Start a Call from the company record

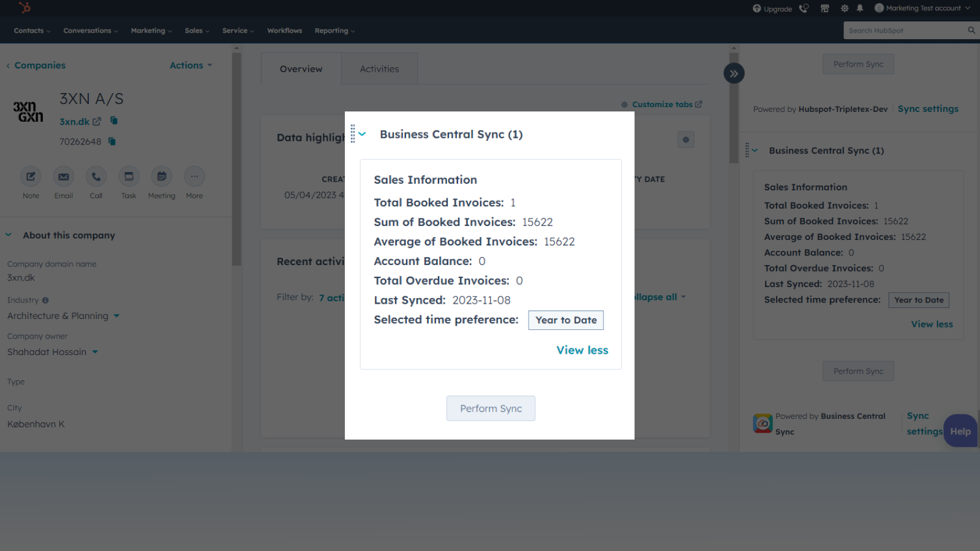tap(96, 177)
